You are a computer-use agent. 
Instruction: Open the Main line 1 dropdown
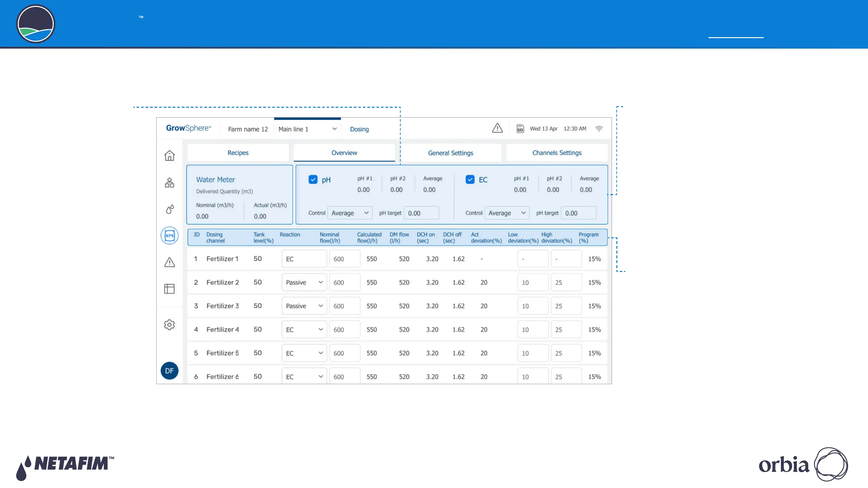[x=308, y=129]
